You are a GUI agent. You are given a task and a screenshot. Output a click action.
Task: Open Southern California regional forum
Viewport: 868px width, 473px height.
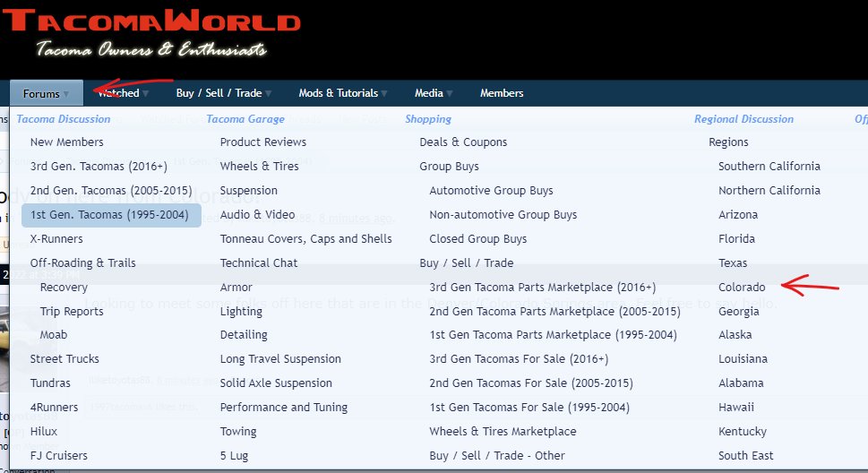[769, 166]
